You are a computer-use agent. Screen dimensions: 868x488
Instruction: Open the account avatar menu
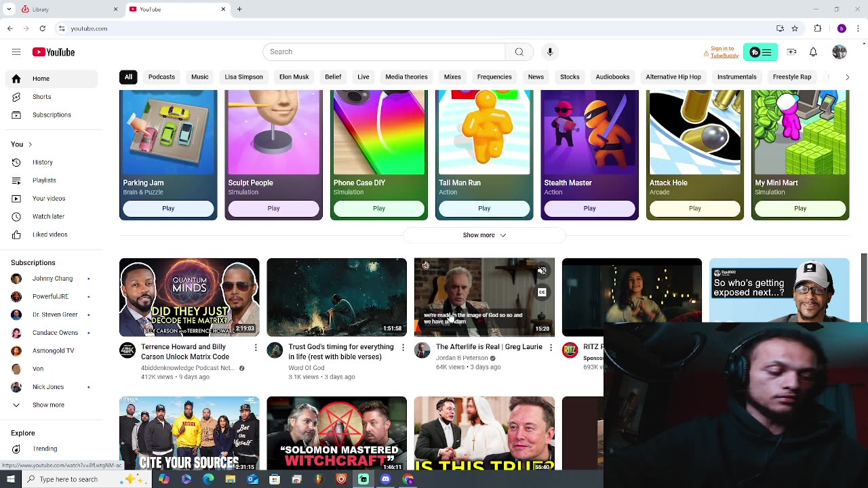840,52
